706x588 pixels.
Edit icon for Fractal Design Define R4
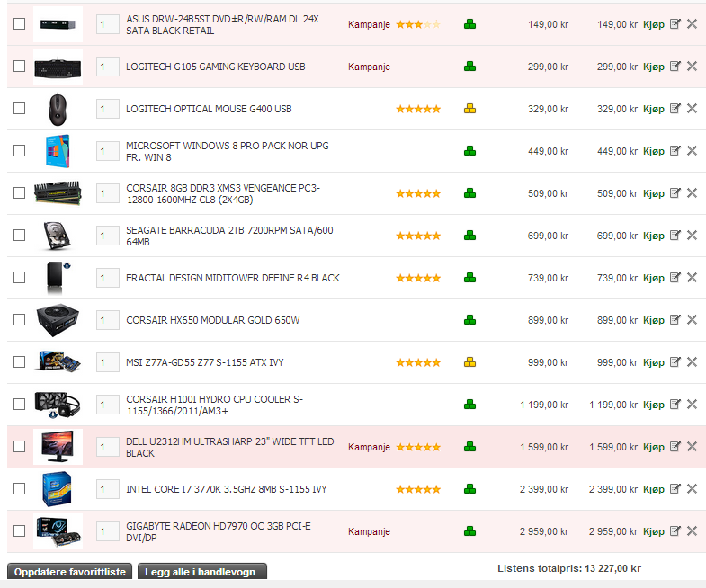(x=675, y=278)
